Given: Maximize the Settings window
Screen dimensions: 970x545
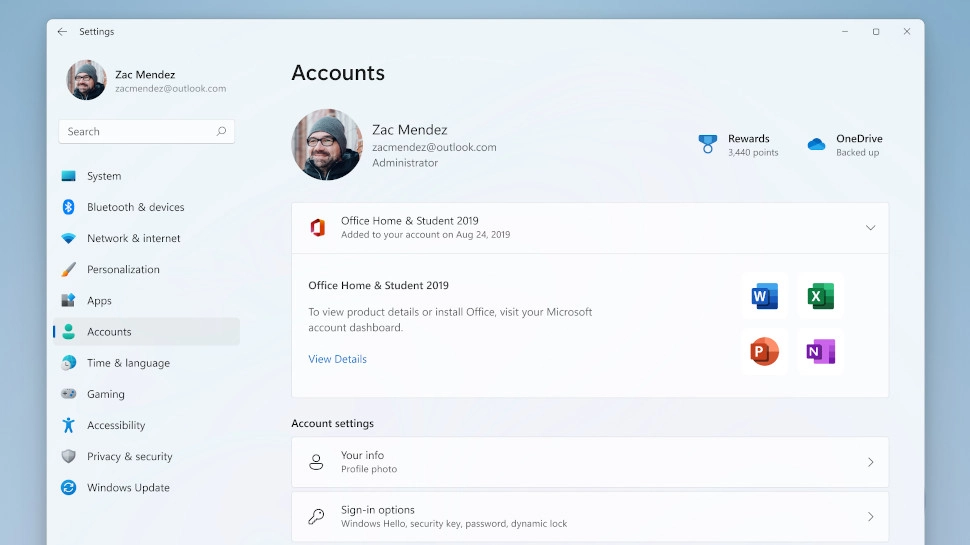Looking at the screenshot, I should [876, 32].
